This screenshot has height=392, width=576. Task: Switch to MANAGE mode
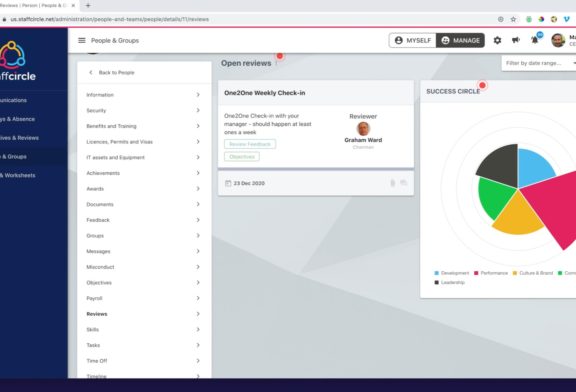click(460, 40)
